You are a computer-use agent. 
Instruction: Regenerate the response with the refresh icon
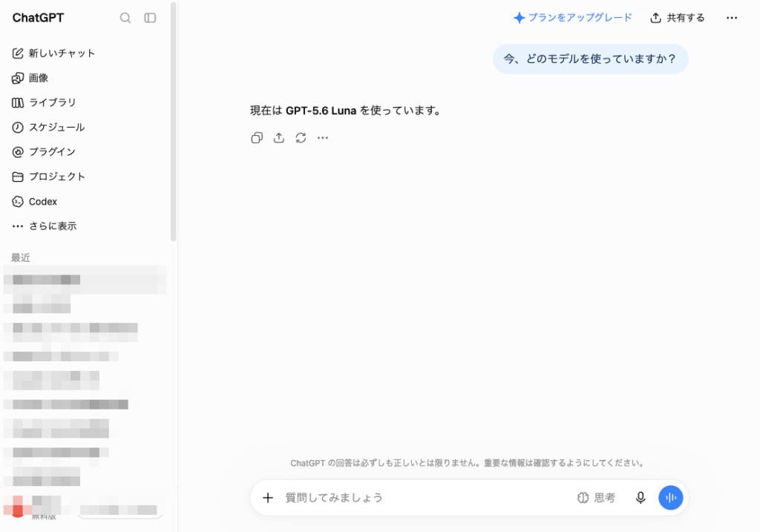(x=301, y=138)
